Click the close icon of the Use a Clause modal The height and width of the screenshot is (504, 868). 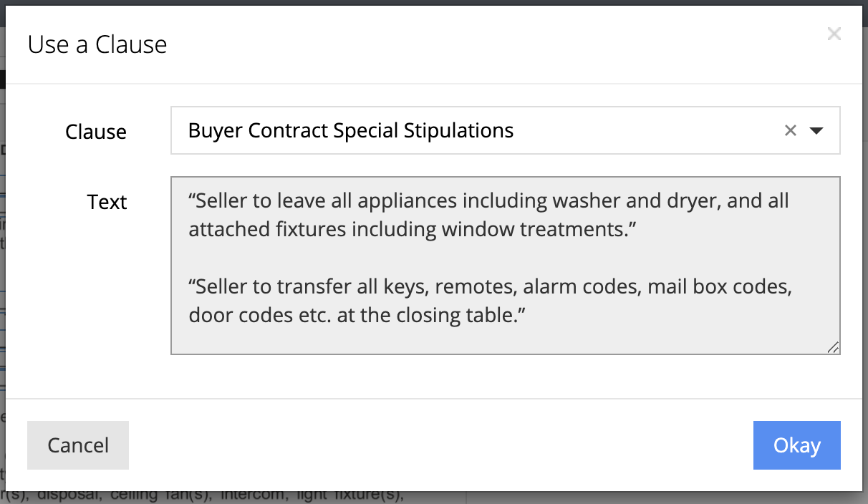tap(834, 33)
